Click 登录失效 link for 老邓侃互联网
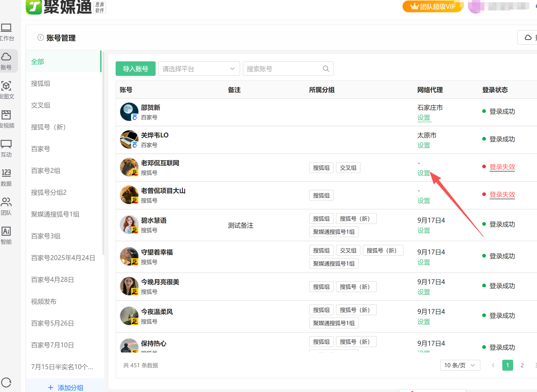This screenshot has height=392, width=537. point(502,167)
